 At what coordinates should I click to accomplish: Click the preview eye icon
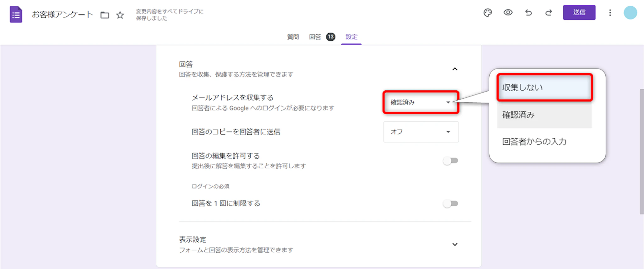point(508,13)
